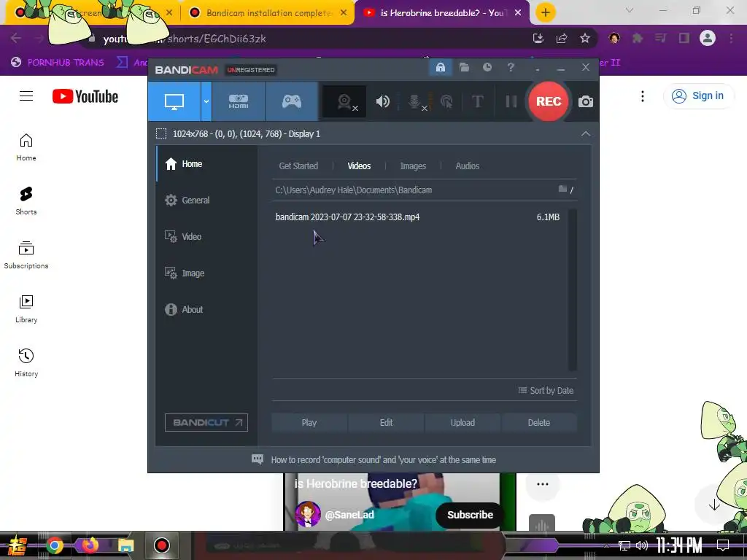
Task: Click the Chrome address bar URL
Action: click(185, 39)
